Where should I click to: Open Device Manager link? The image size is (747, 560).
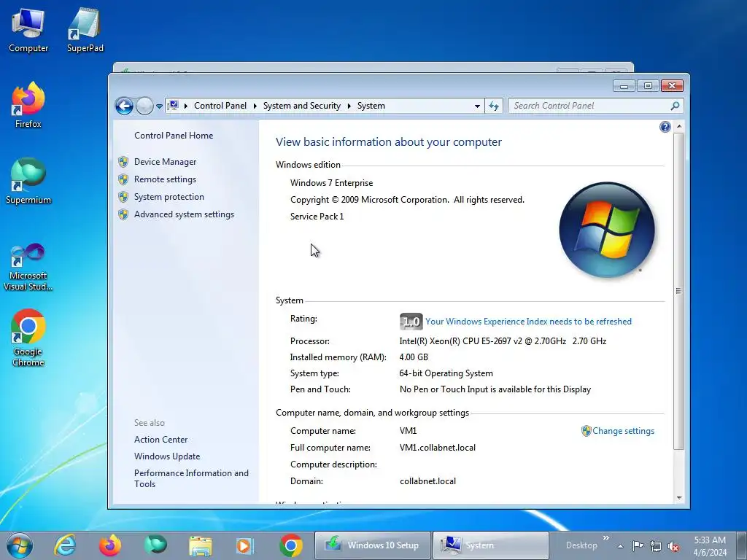pos(165,162)
